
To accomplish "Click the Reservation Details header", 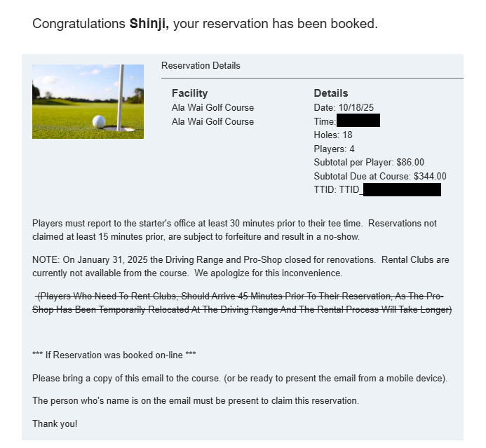I will (201, 66).
